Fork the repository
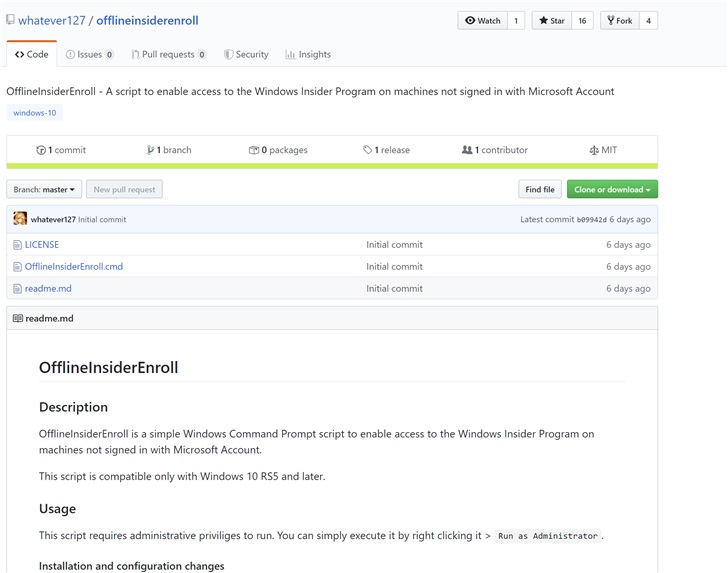 pyautogui.click(x=620, y=20)
